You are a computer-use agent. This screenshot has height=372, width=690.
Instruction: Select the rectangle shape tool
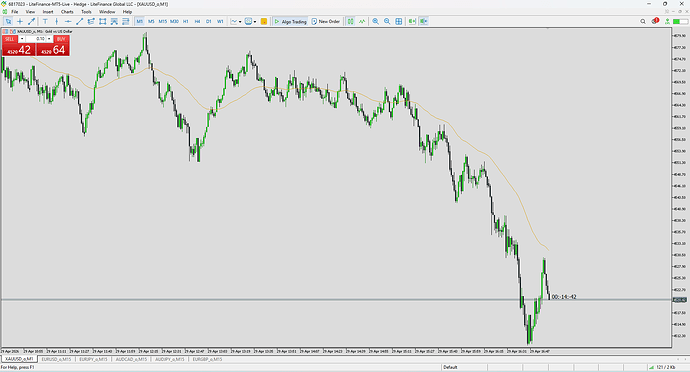pyautogui.click(x=103, y=21)
